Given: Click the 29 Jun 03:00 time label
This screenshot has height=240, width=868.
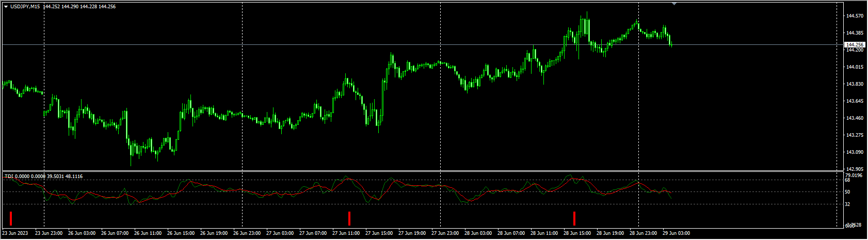Looking at the screenshot, I should 676,233.
